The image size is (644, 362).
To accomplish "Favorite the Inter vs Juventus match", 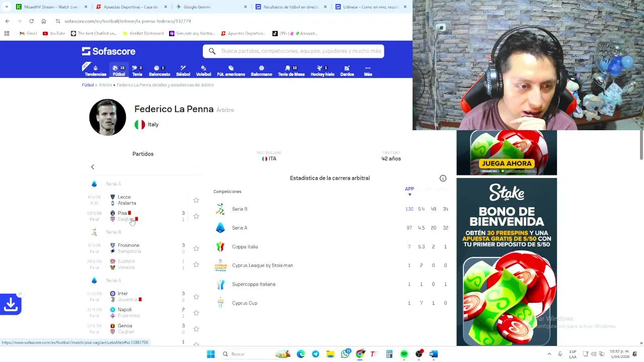I will [x=196, y=297].
